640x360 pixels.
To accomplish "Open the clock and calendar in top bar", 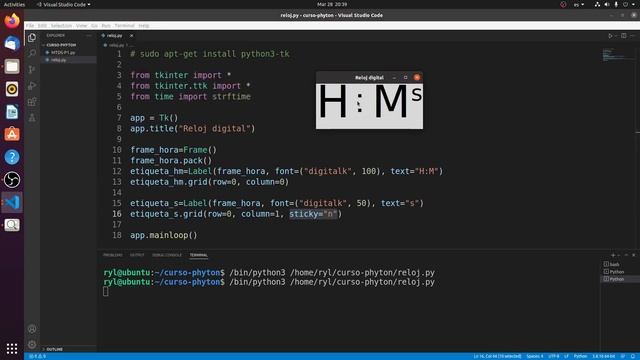I will tap(332, 4).
